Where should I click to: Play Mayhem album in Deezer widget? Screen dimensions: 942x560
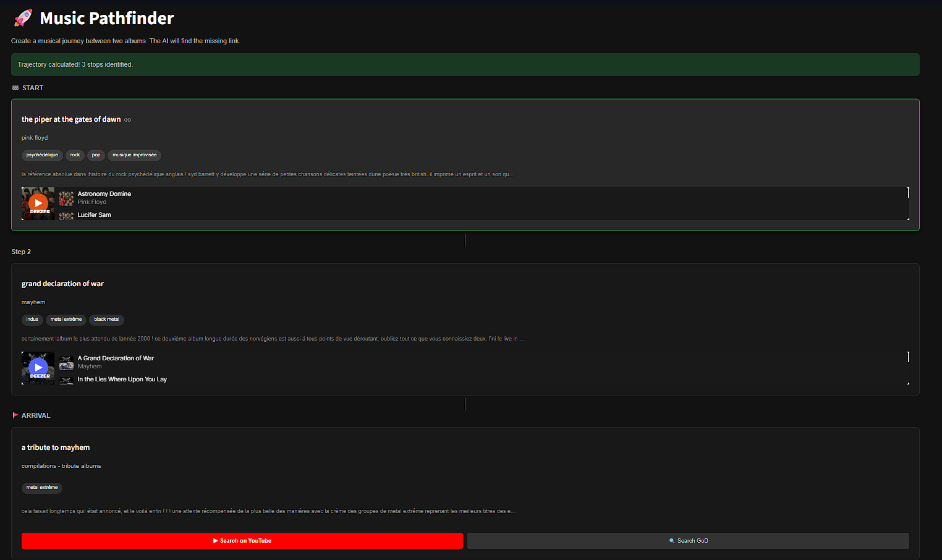click(38, 367)
